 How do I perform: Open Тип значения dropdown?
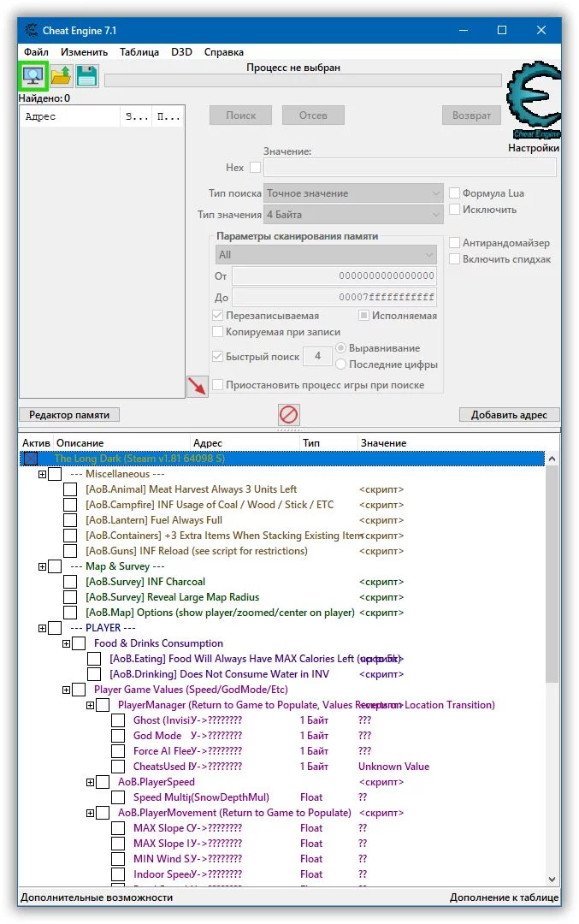pos(353,215)
